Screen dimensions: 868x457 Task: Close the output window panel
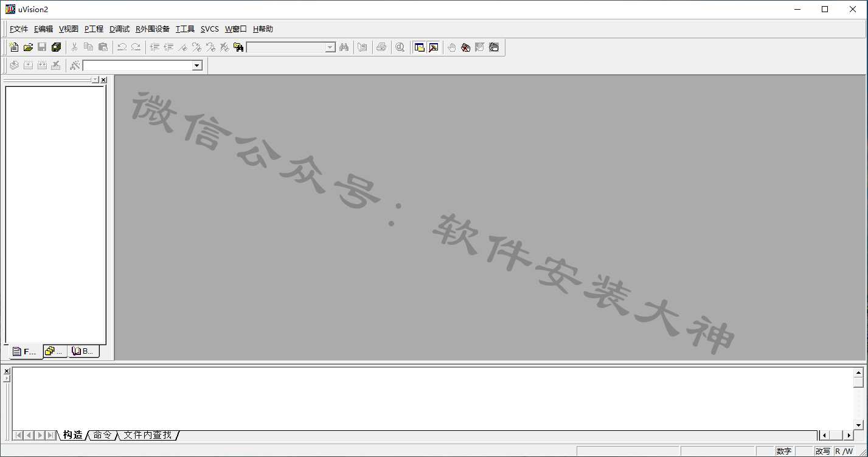[x=7, y=371]
